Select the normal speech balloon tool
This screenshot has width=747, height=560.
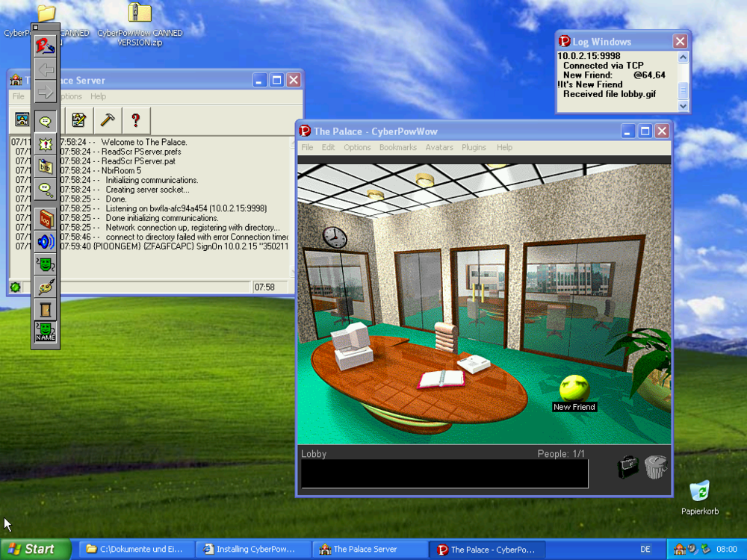(46, 121)
